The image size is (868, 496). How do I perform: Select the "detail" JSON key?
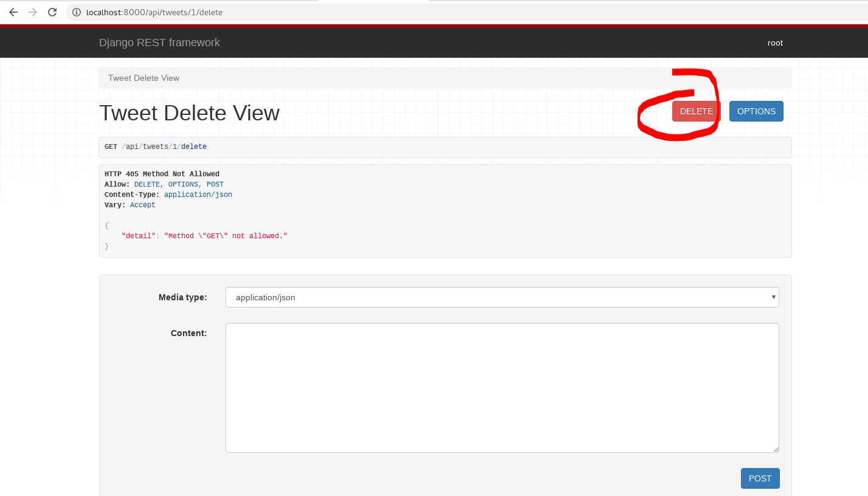(139, 236)
